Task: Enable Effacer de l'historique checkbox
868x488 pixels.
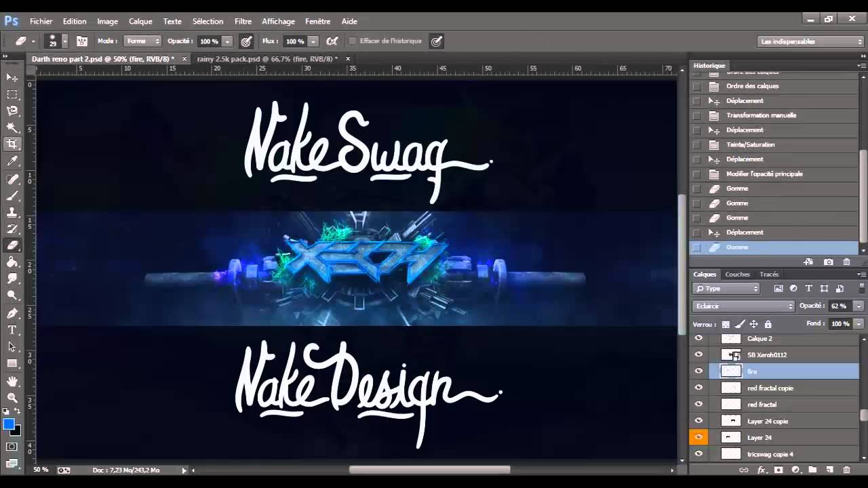Action: tap(353, 41)
